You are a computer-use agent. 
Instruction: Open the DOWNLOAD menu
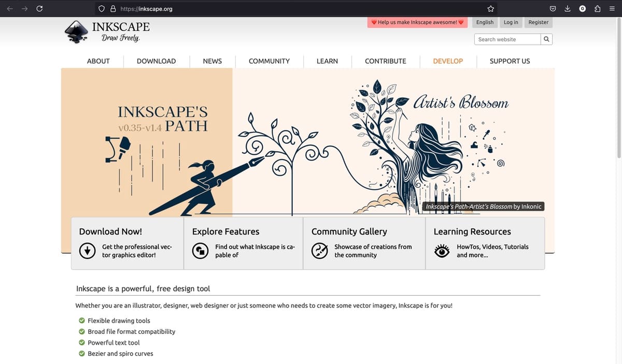click(157, 61)
